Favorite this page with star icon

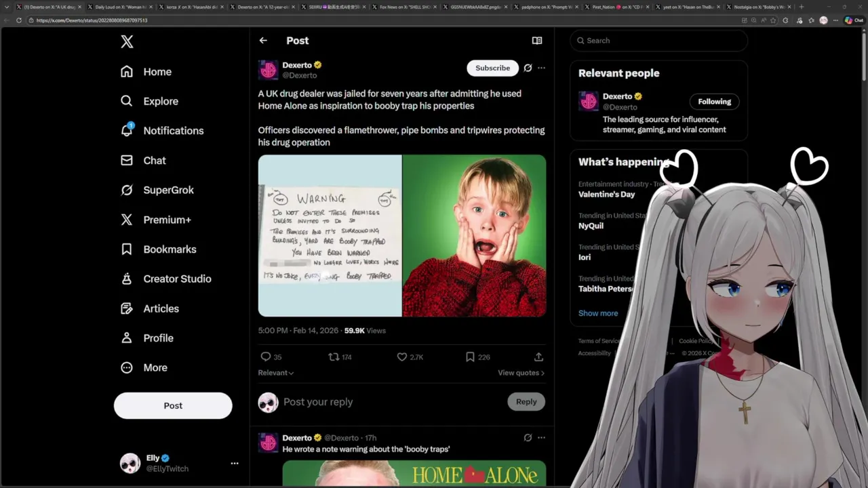[774, 20]
